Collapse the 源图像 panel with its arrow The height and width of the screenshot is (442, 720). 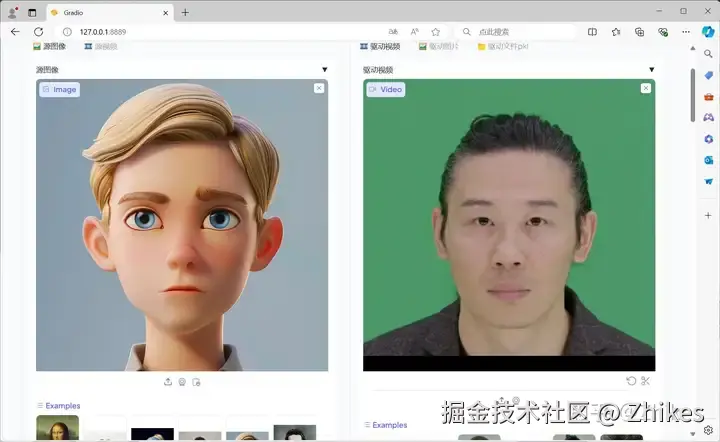point(325,69)
